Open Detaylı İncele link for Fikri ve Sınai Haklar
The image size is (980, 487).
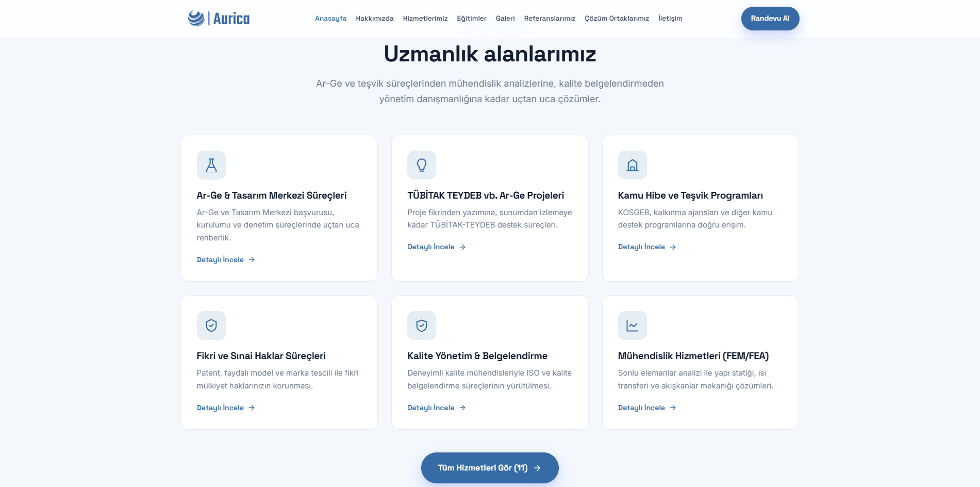[226, 408]
